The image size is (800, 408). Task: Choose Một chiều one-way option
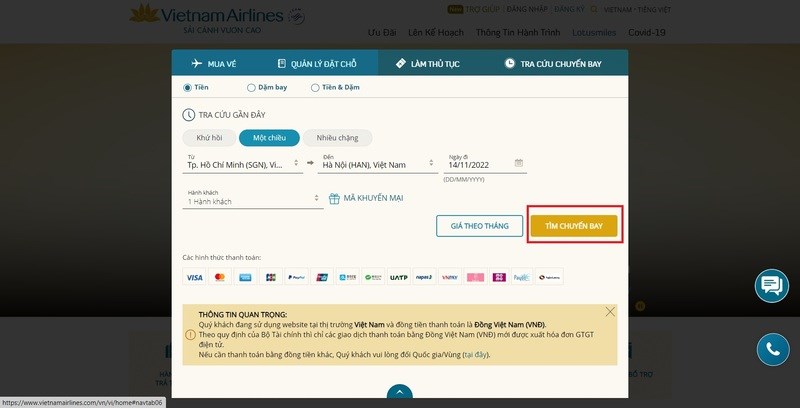pyautogui.click(x=269, y=138)
